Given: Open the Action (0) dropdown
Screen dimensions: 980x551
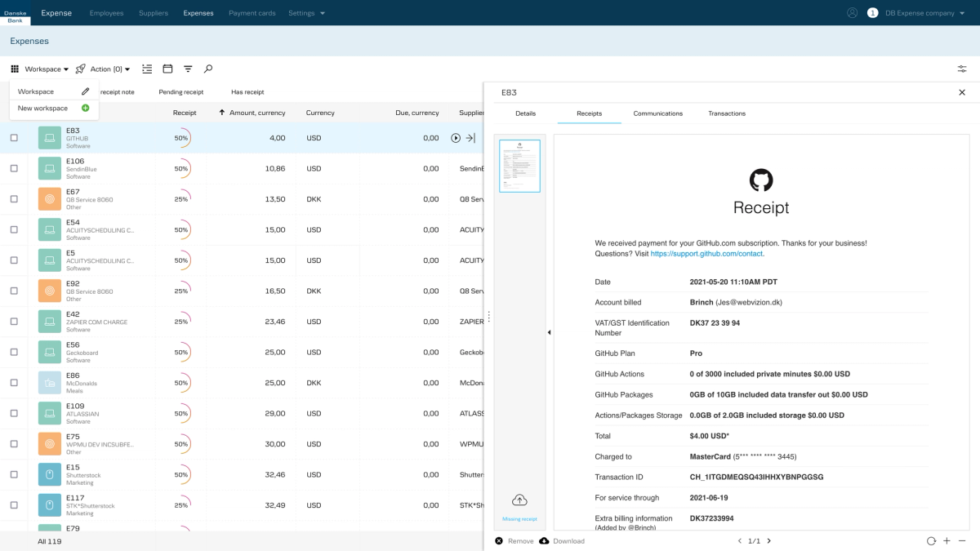Looking at the screenshot, I should pos(110,69).
